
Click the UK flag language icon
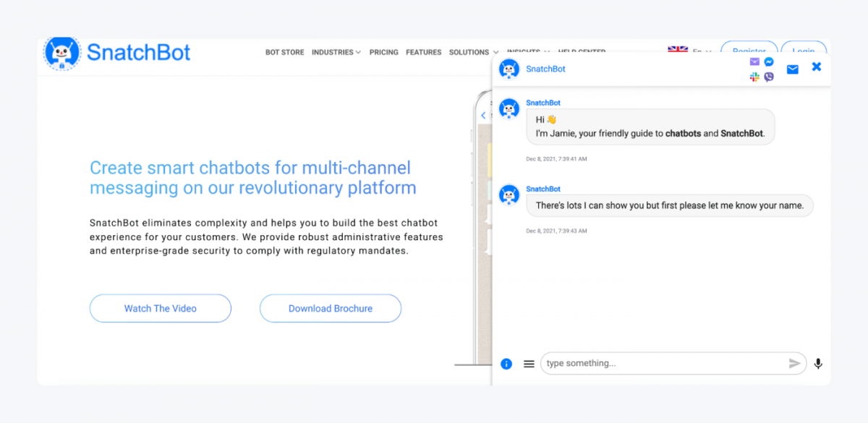tap(678, 49)
